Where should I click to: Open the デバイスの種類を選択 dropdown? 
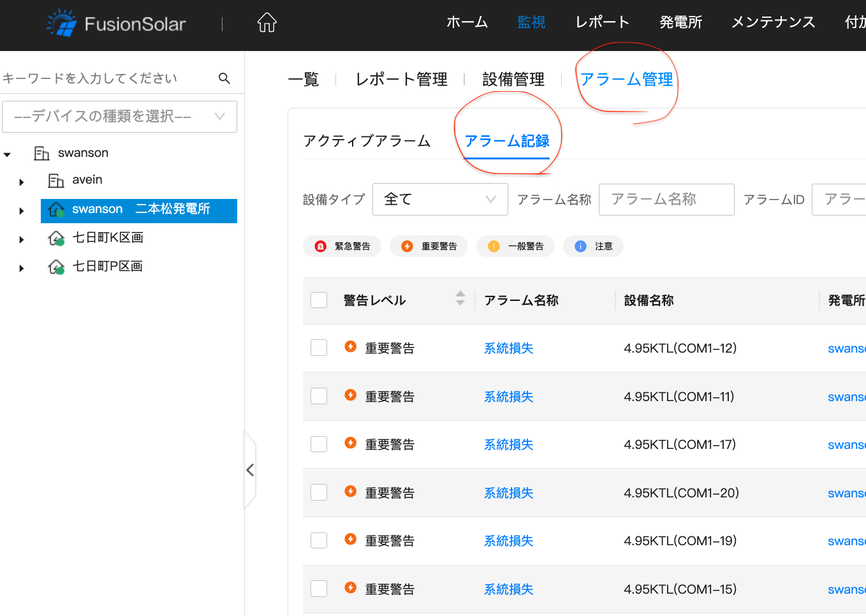click(119, 117)
